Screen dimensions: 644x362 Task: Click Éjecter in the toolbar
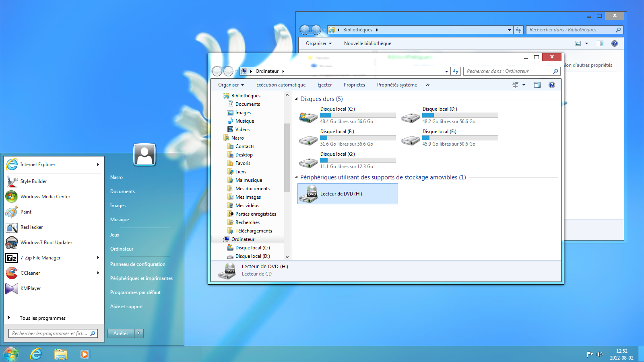324,85
